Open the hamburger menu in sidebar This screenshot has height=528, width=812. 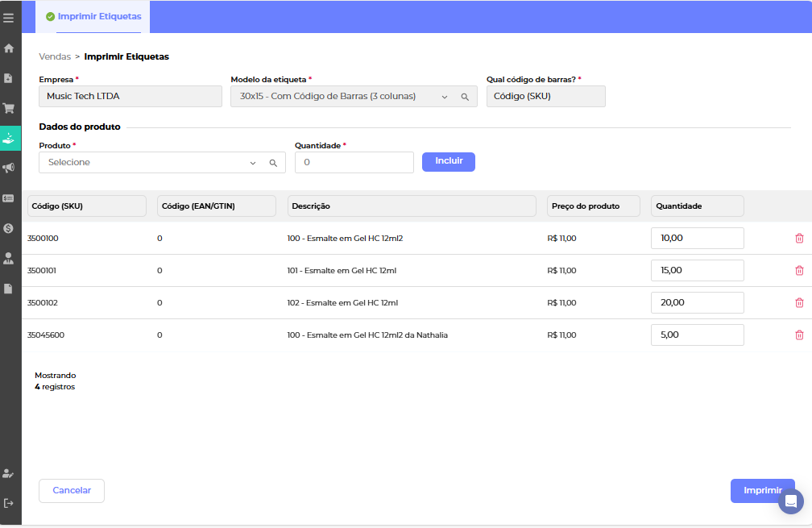pos(9,17)
